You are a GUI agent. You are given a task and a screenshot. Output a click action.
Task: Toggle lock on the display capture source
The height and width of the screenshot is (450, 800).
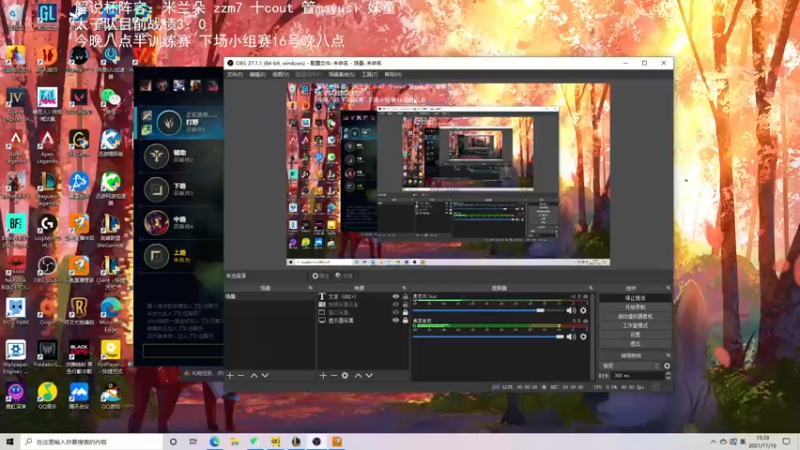(406, 320)
